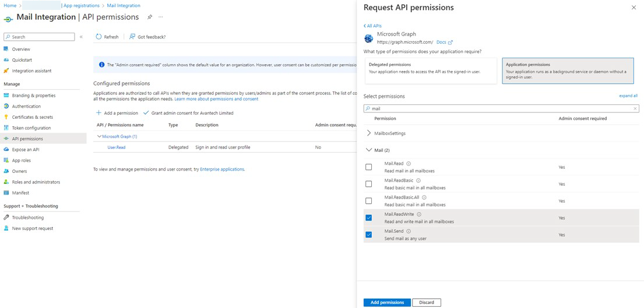
Task: Collapse the Mail (2) permission group
Action: 368,150
